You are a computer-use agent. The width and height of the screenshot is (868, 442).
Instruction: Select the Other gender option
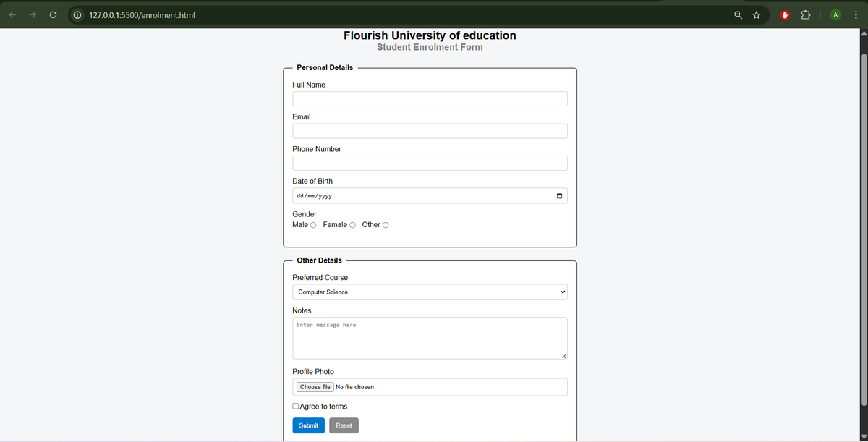click(386, 225)
